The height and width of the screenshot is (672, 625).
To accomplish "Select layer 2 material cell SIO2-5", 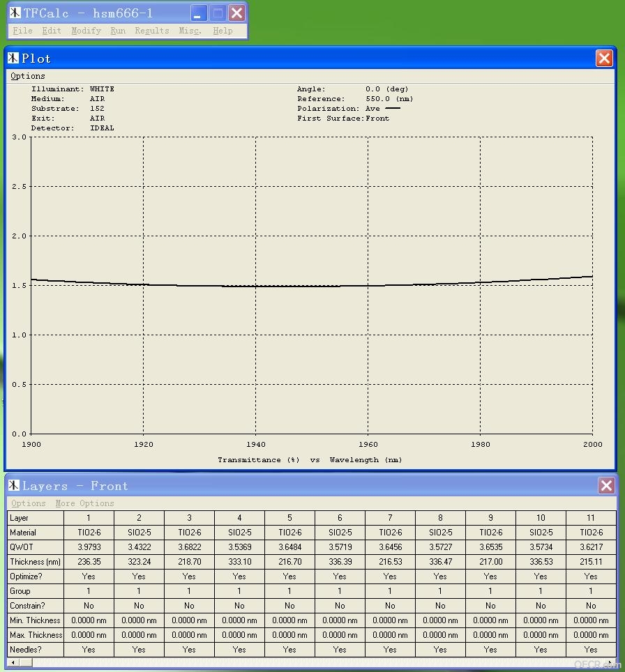I will point(139,533).
